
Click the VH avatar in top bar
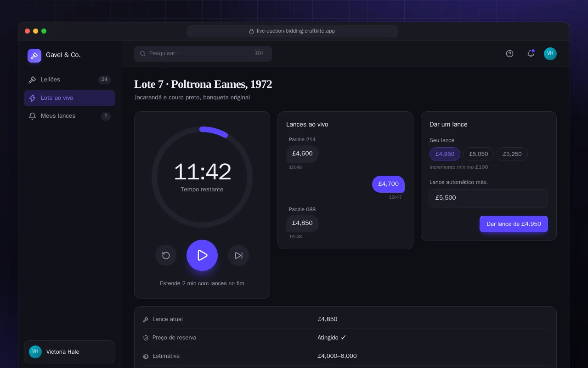click(x=550, y=54)
